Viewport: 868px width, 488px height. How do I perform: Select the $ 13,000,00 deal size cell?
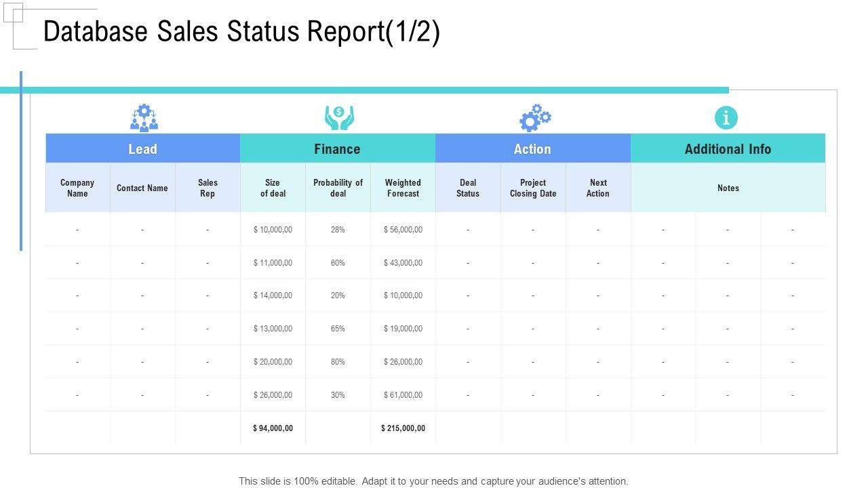(x=273, y=329)
